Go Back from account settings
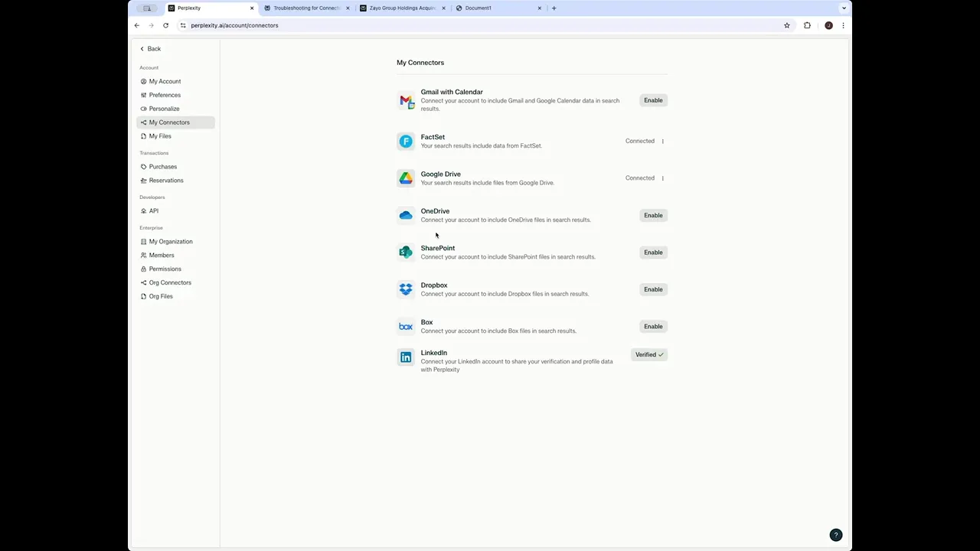 click(150, 49)
